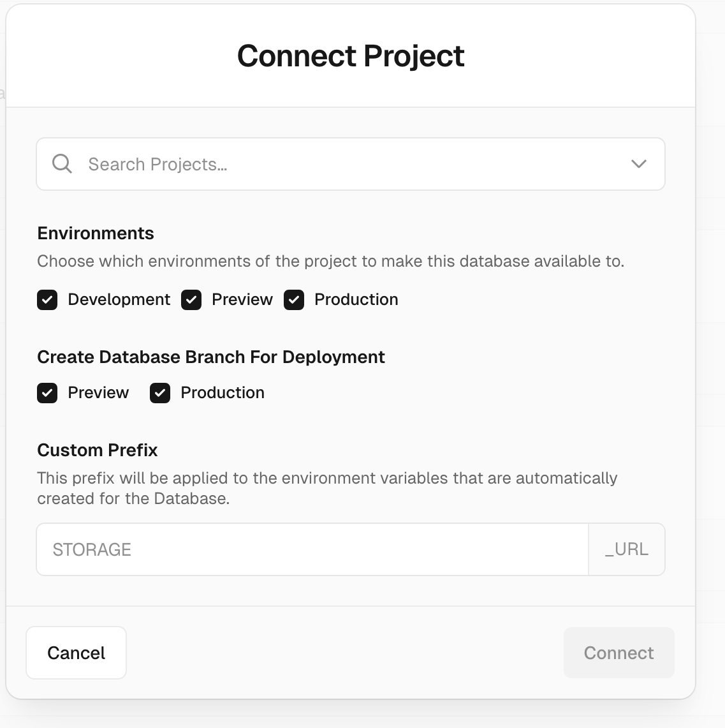The height and width of the screenshot is (728, 725).
Task: Click the Connect Project dialog title
Action: coord(351,56)
